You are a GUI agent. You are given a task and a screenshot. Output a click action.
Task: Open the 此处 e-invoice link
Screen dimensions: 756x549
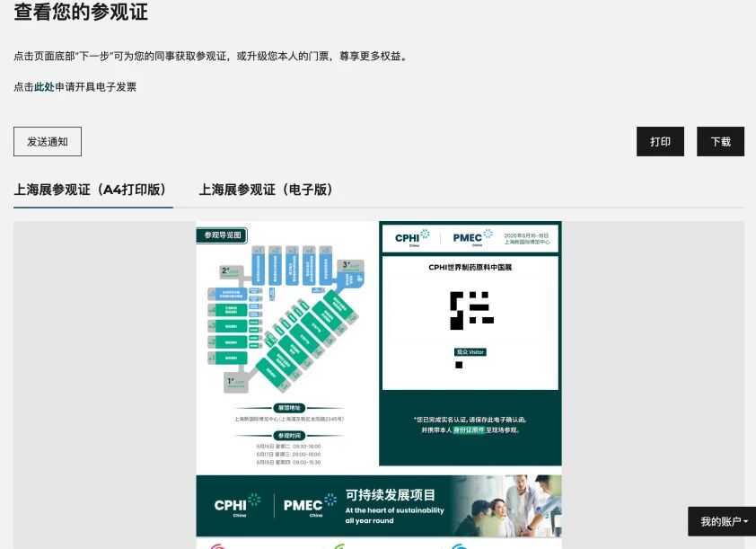(x=44, y=87)
